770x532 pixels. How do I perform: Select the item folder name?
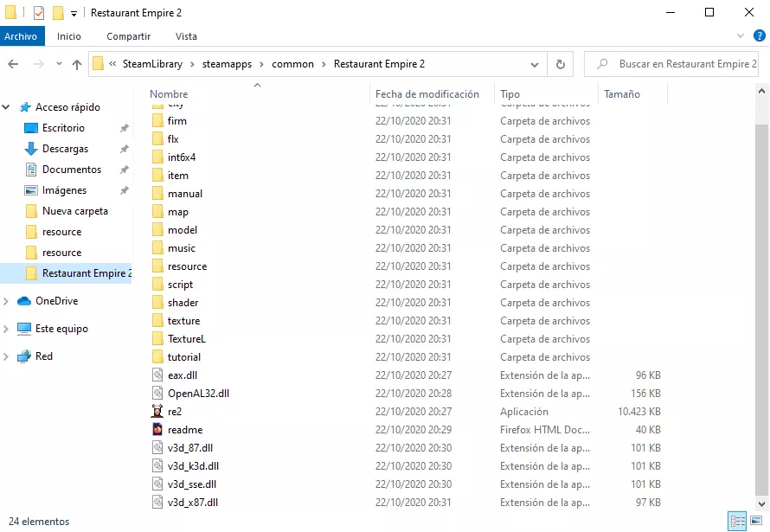(x=177, y=176)
